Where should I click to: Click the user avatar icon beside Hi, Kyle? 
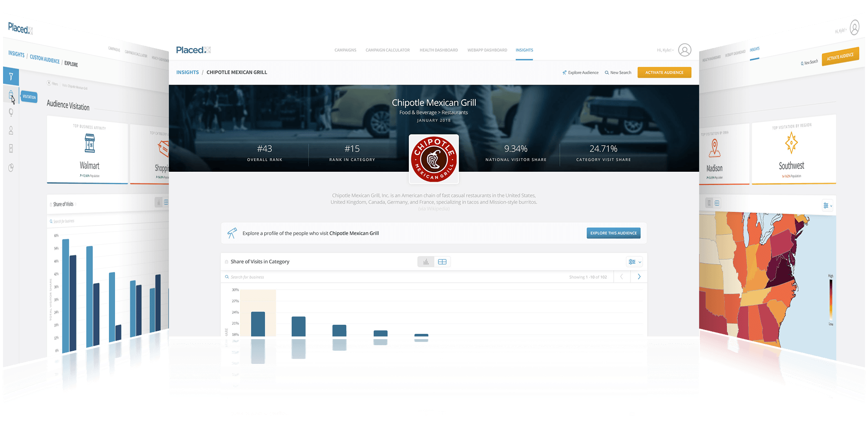pyautogui.click(x=684, y=50)
